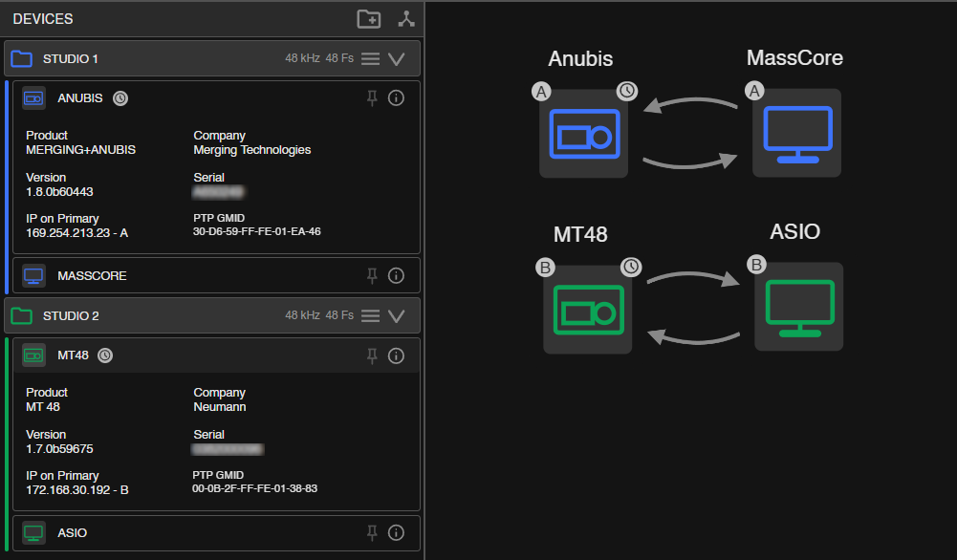Click the clock badge on diagram Anubis tile
This screenshot has height=560, width=957.
(627, 91)
